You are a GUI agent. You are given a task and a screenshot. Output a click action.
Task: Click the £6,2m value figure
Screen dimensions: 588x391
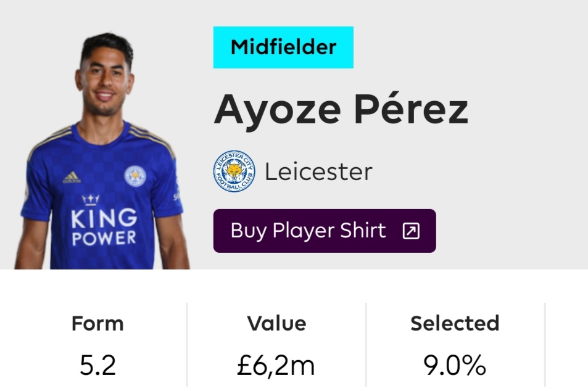tap(276, 366)
